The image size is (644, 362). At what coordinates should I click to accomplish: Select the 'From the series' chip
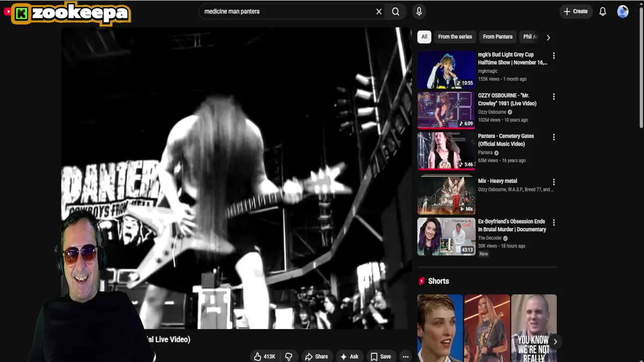[455, 37]
